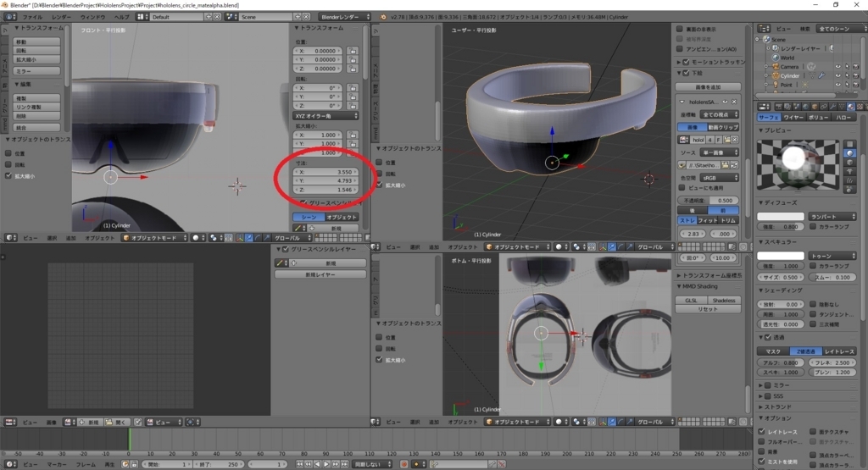Enable the アンビエン…(AO) checkbox
Screen dimensions: 868x470
680,48
